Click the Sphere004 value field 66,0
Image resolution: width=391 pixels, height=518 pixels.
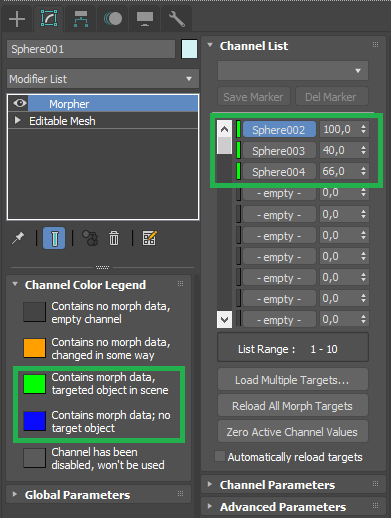pos(338,172)
